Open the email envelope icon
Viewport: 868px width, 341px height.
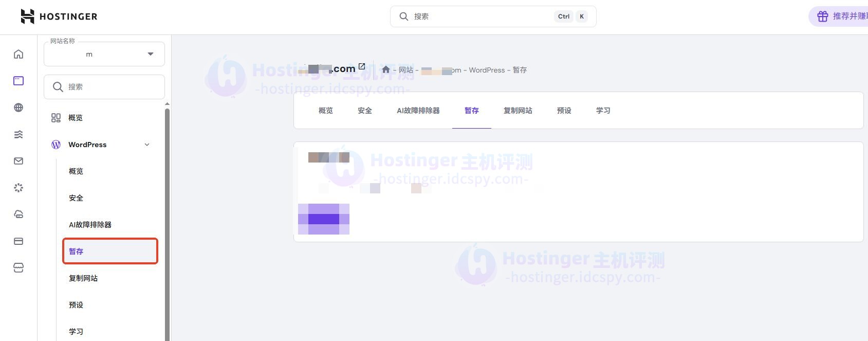[x=19, y=161]
